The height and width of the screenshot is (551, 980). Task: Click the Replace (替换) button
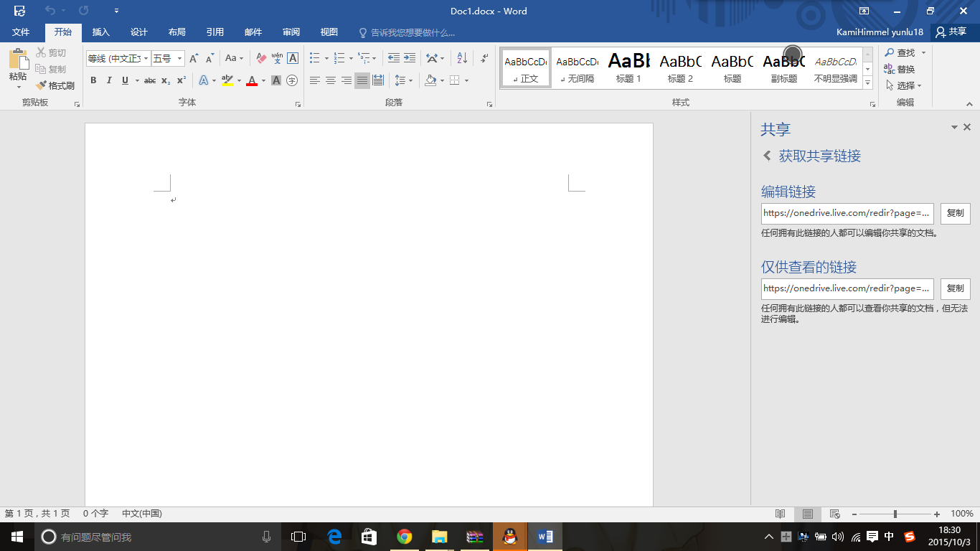point(900,69)
